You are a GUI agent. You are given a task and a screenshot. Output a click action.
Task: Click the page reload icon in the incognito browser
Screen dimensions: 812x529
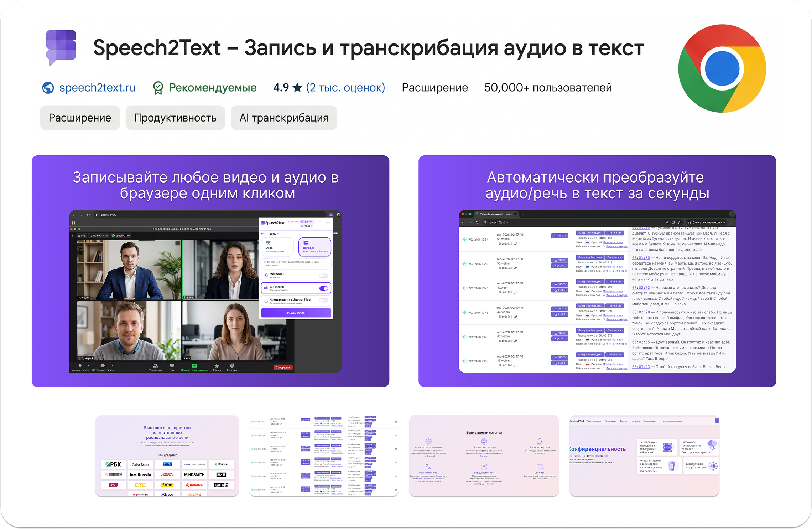click(477, 222)
